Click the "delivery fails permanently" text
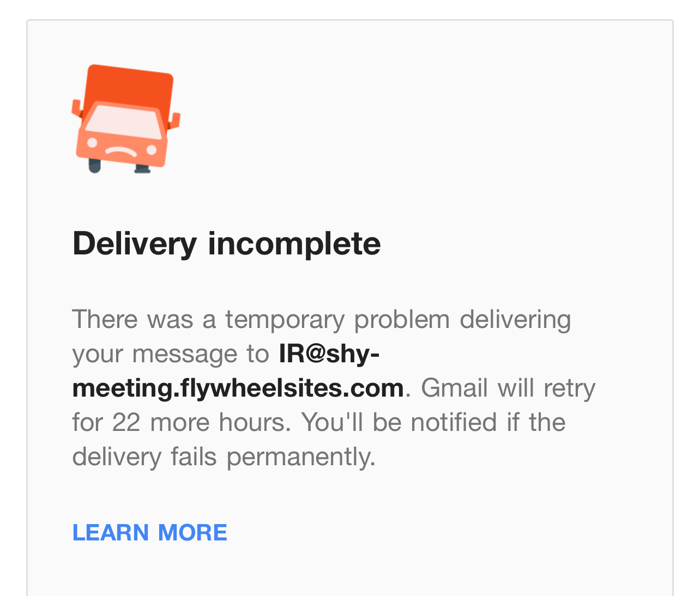Image resolution: width=700 pixels, height=596 pixels. point(224,457)
